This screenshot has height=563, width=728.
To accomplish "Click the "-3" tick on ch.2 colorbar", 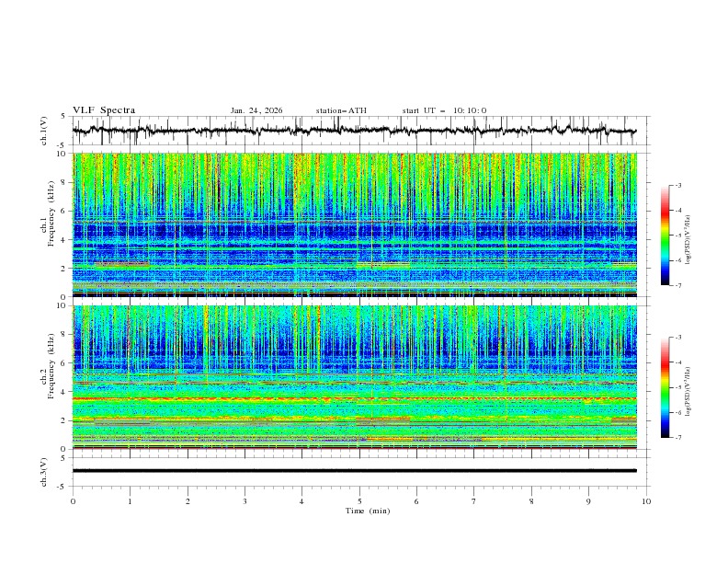I will [x=677, y=338].
